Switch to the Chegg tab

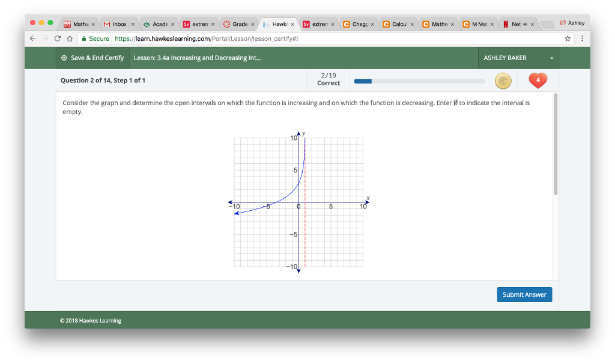(357, 24)
